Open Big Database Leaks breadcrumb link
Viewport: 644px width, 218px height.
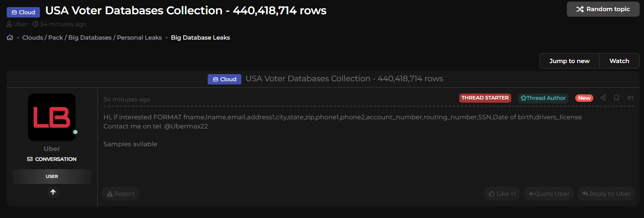200,38
